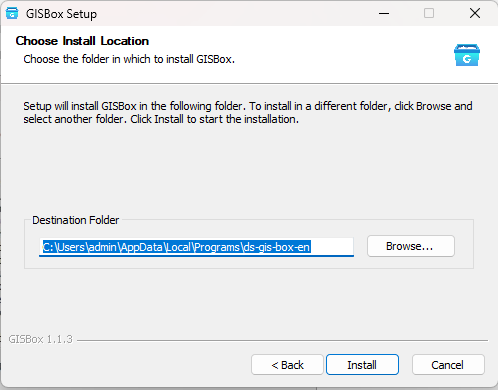Click the GISBox Setup title text
This screenshot has height=390, width=498.
tap(61, 14)
